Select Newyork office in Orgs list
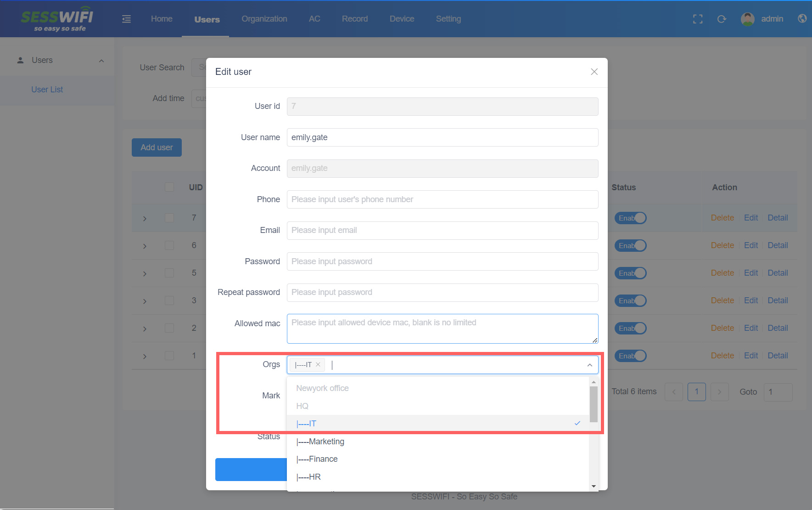Image resolution: width=812 pixels, height=510 pixels. click(x=438, y=388)
